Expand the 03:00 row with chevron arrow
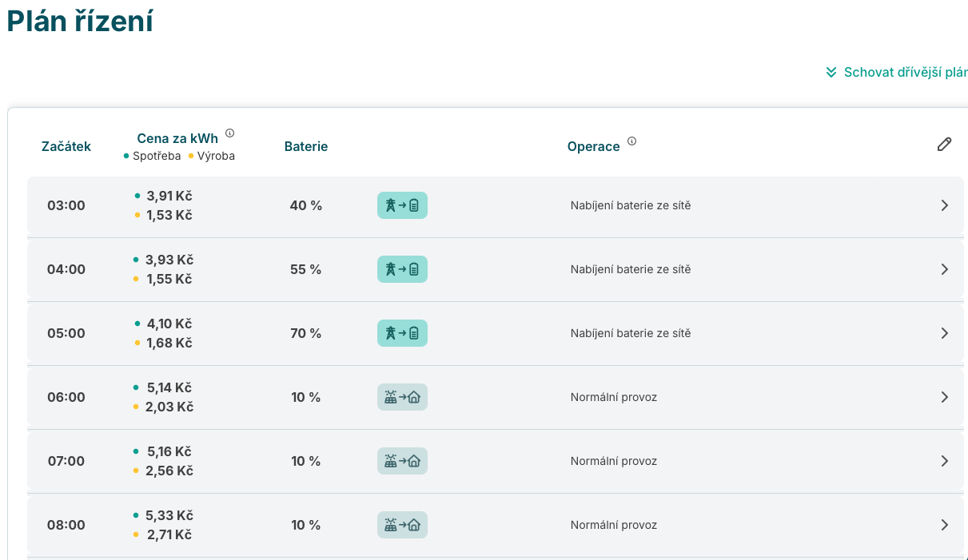 [x=944, y=205]
